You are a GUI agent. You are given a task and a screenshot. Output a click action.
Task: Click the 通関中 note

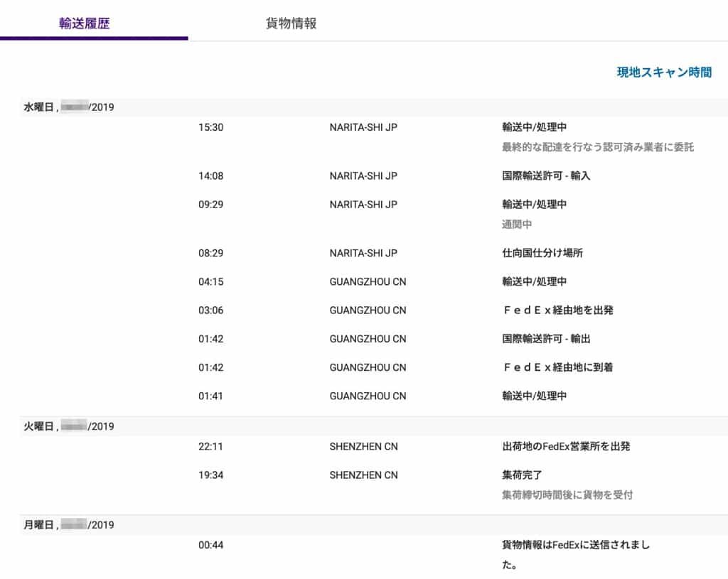coord(517,224)
